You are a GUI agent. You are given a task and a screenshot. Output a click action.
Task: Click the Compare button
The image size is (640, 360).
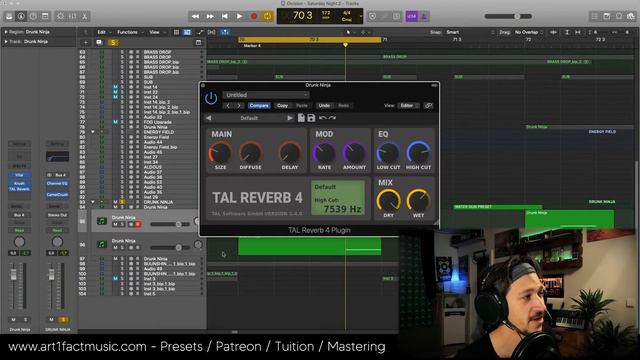259,106
